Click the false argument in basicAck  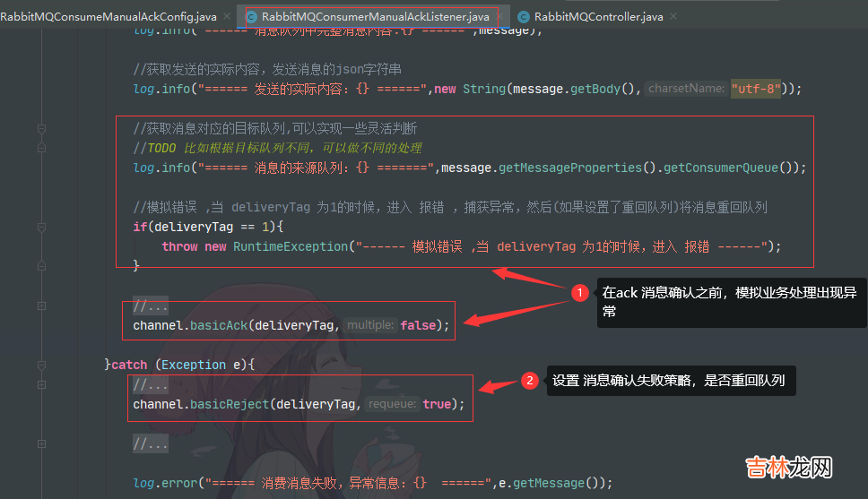coord(418,325)
